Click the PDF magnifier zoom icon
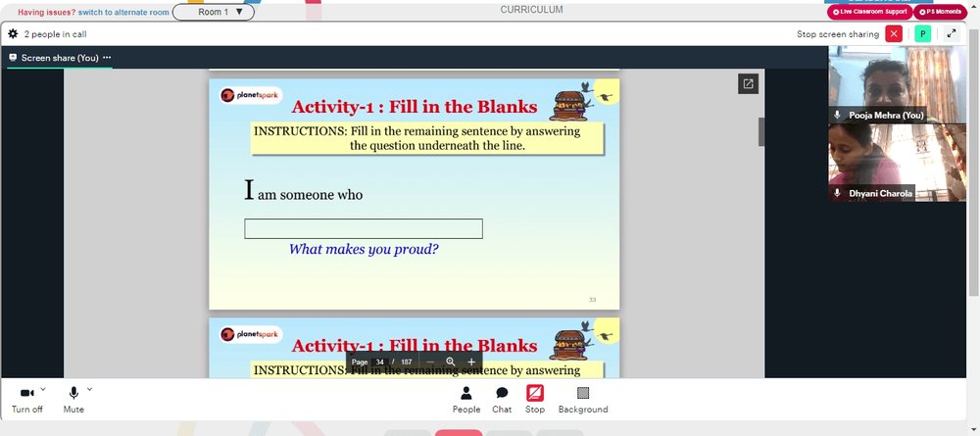The height and width of the screenshot is (436, 980). (x=451, y=362)
